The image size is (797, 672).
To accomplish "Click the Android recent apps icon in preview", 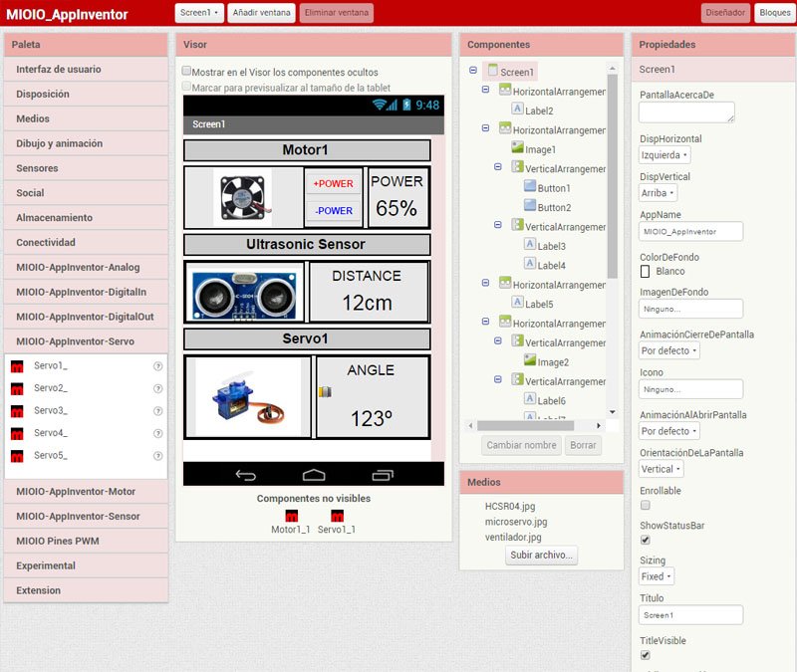I will pyautogui.click(x=383, y=475).
